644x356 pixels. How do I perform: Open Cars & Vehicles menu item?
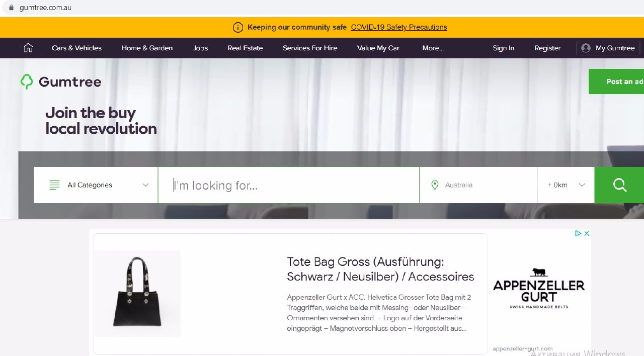tap(76, 48)
